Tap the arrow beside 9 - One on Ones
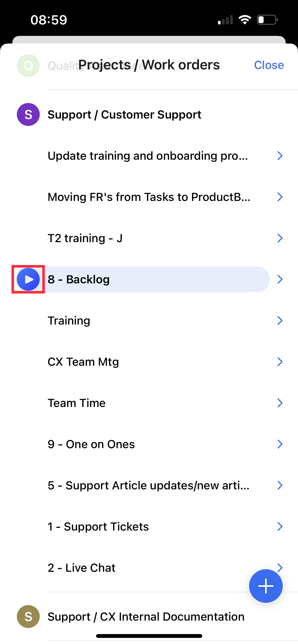298x644 pixels. coord(280,444)
